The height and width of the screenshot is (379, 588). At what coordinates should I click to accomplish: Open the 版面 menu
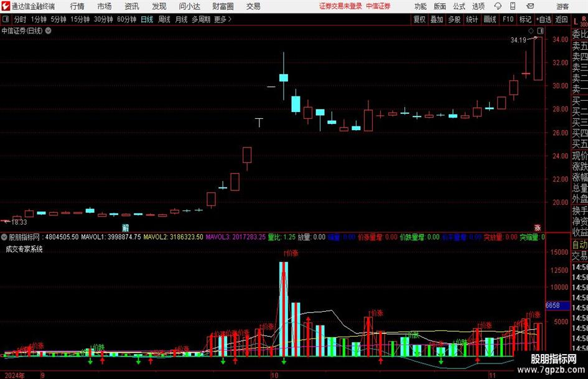pos(440,6)
